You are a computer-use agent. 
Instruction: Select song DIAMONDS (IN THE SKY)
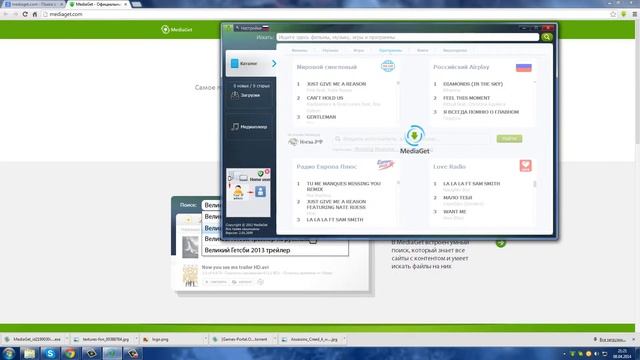pyautogui.click(x=473, y=84)
